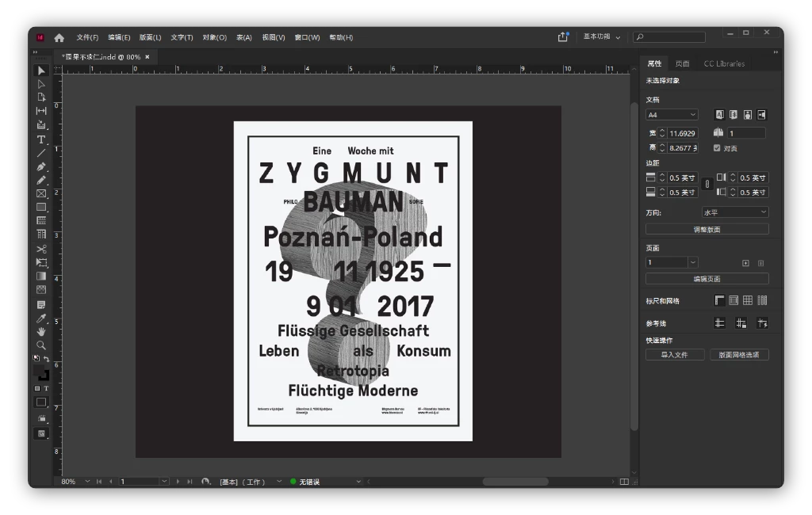Activate the Eyedropper tool
The image size is (812, 515).
(x=41, y=319)
